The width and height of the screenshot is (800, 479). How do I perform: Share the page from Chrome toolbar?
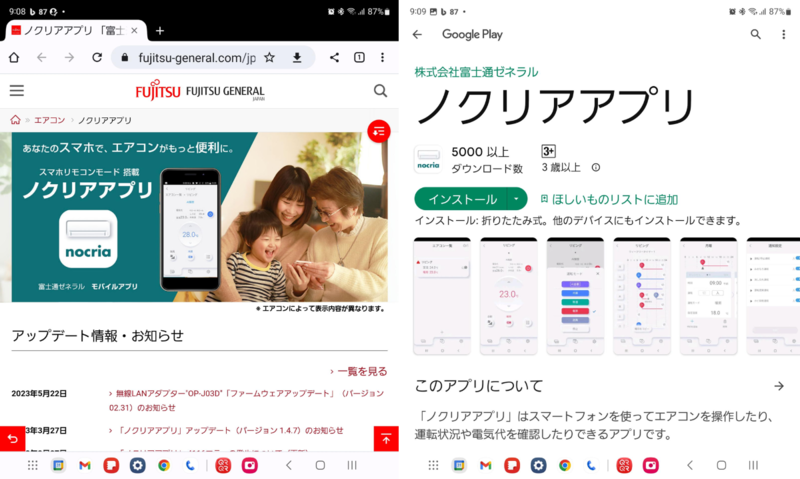coord(334,58)
